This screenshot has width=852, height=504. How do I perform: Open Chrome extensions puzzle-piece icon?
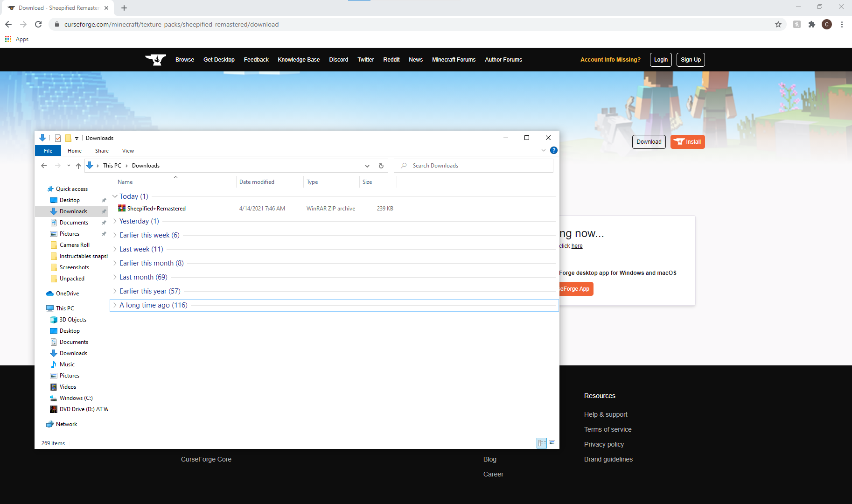click(x=811, y=24)
